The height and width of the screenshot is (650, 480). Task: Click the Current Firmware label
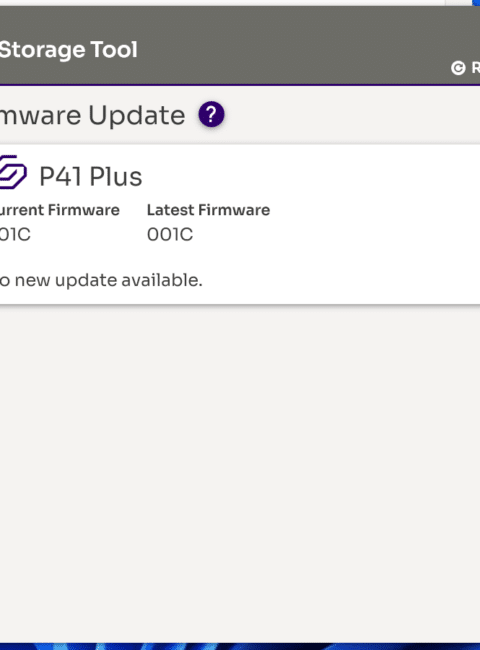pos(60,210)
